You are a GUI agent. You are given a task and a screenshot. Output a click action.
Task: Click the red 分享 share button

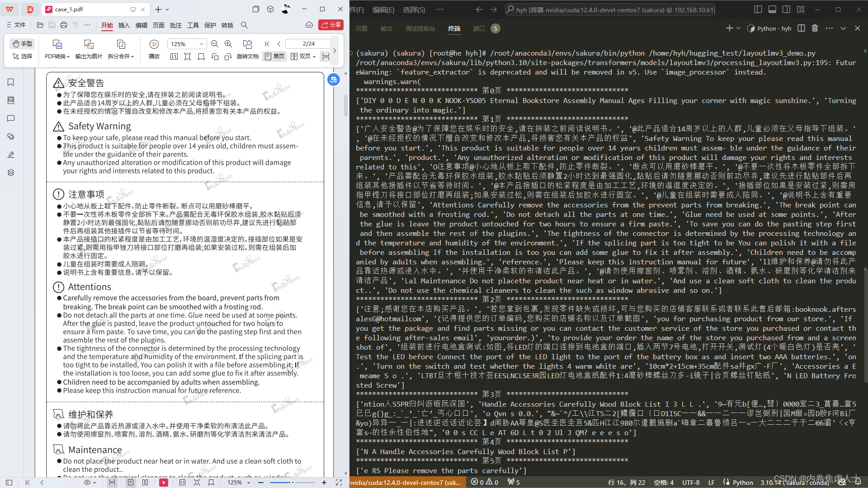point(331,25)
